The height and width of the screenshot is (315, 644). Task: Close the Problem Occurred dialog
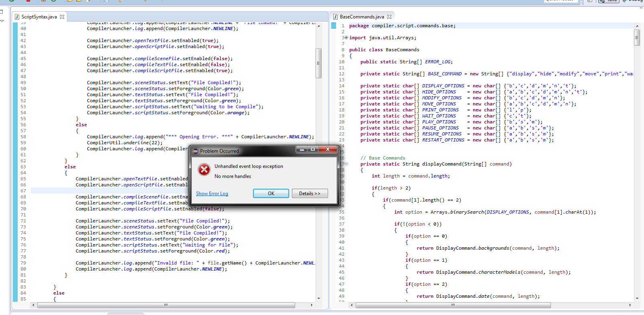328,149
